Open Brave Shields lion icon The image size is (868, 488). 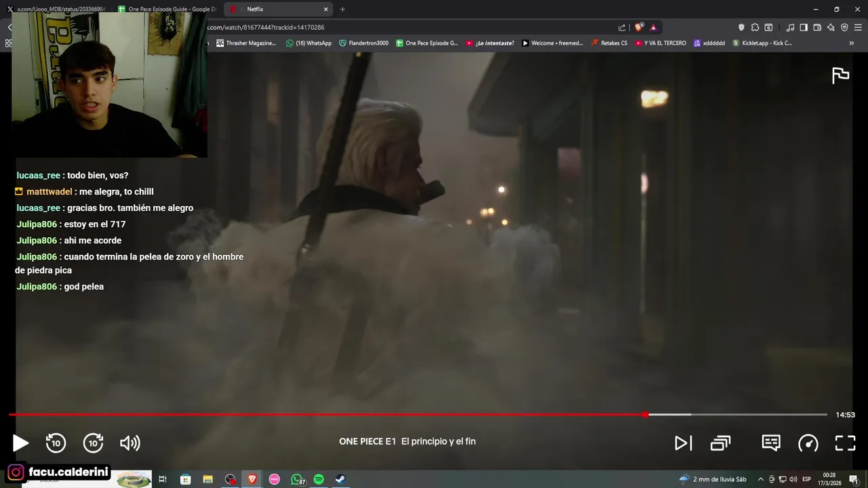click(639, 28)
